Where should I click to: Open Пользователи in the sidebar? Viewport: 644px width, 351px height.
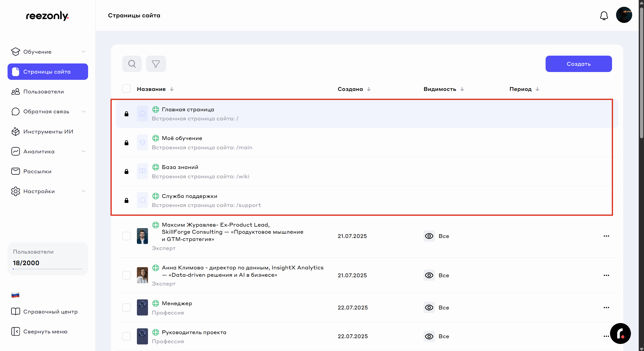pos(43,92)
